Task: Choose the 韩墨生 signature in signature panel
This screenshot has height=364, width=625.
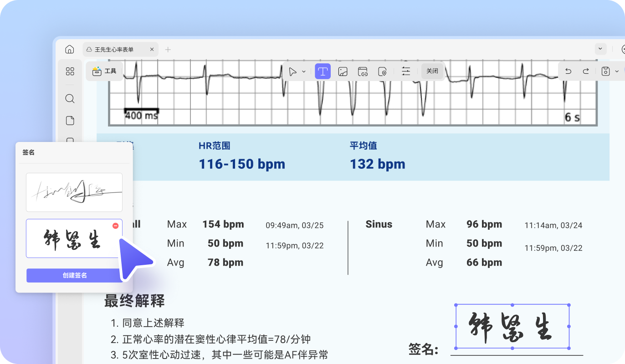Action: point(74,238)
